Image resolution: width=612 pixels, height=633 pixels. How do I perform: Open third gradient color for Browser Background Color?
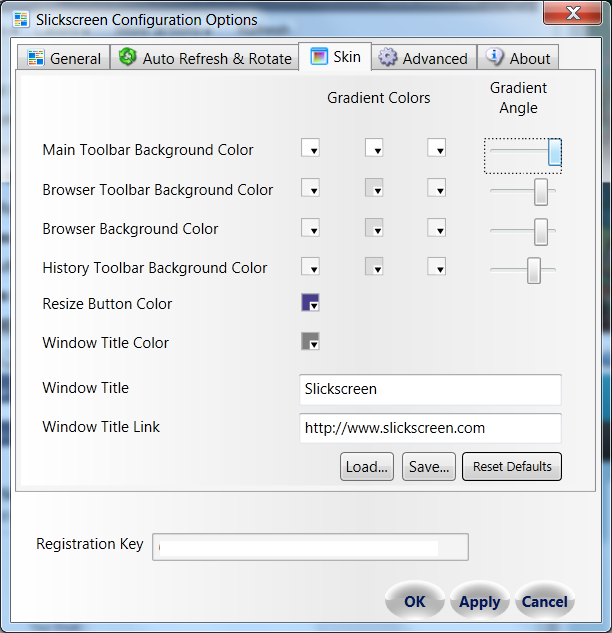point(436,228)
